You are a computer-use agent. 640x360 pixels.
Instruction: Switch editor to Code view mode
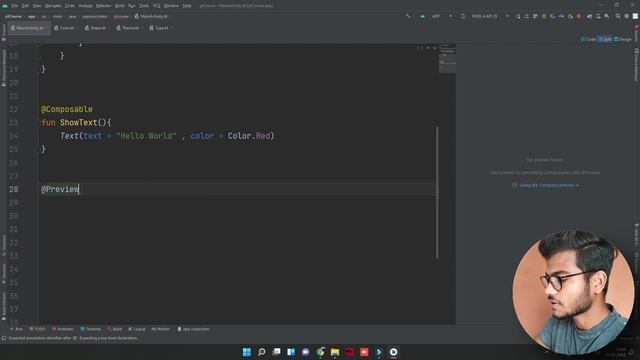(x=588, y=39)
